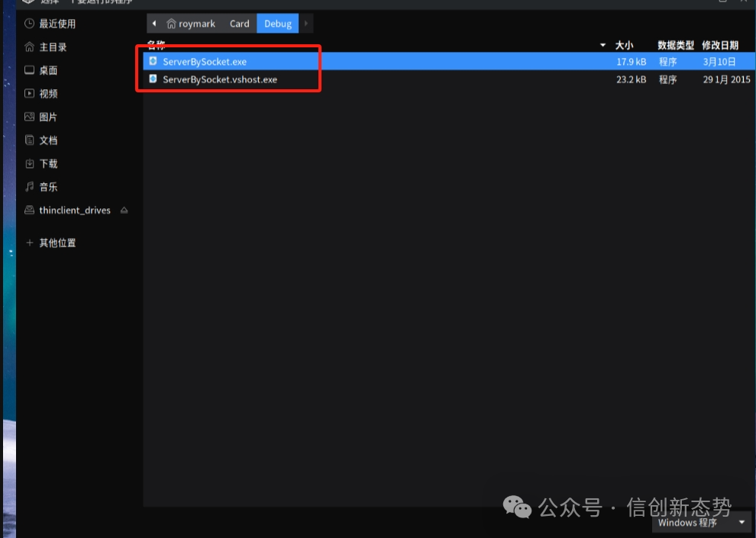Open the Windows 程序 file type dropdown
The image size is (756, 538).
point(701,523)
